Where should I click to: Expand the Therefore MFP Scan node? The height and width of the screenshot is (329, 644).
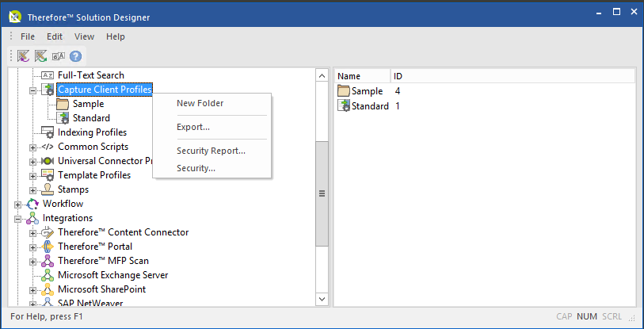click(x=32, y=262)
